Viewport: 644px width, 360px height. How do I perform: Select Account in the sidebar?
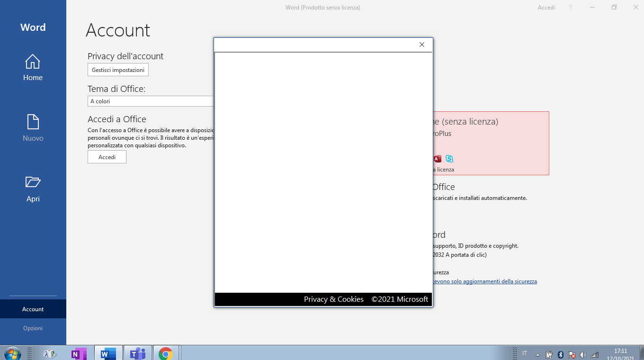point(33,309)
